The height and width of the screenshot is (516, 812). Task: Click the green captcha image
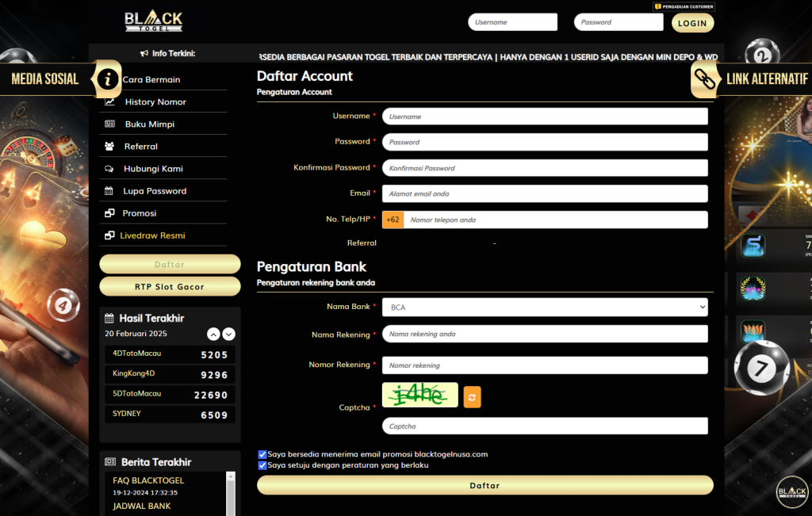click(x=420, y=395)
